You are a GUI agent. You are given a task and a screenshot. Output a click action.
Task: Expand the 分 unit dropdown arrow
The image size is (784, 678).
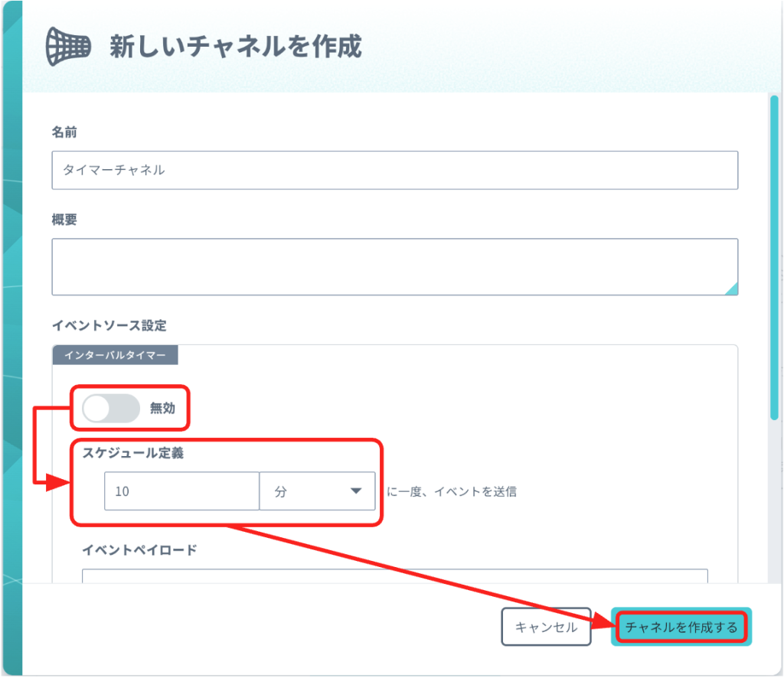point(356,491)
